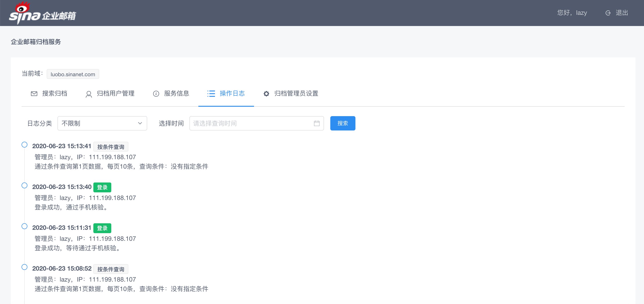Click the envelope icon for 搜索归档
The height and width of the screenshot is (304, 644).
[34, 94]
